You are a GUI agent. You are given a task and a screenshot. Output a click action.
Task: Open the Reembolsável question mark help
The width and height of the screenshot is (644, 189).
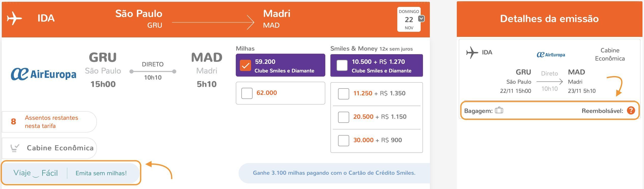coord(631,110)
